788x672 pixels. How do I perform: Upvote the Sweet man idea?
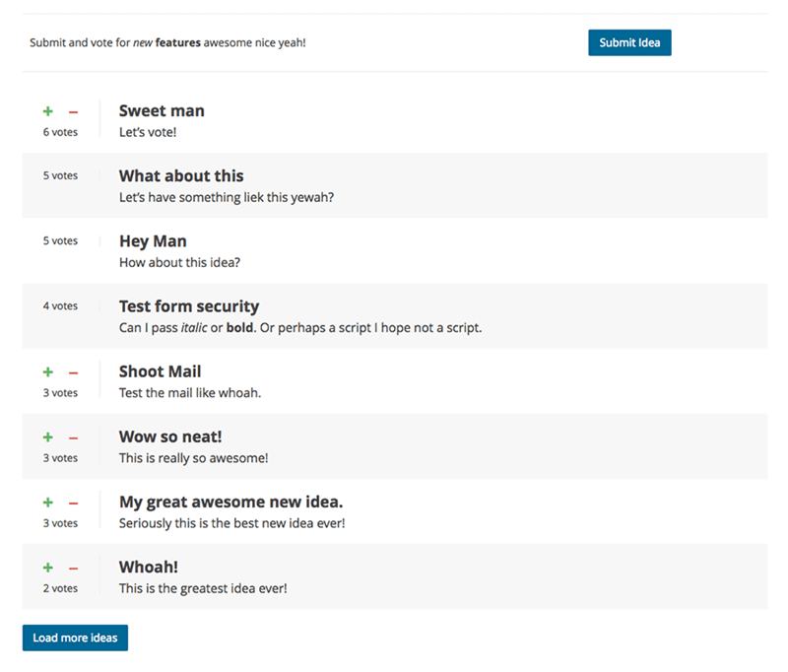point(47,112)
